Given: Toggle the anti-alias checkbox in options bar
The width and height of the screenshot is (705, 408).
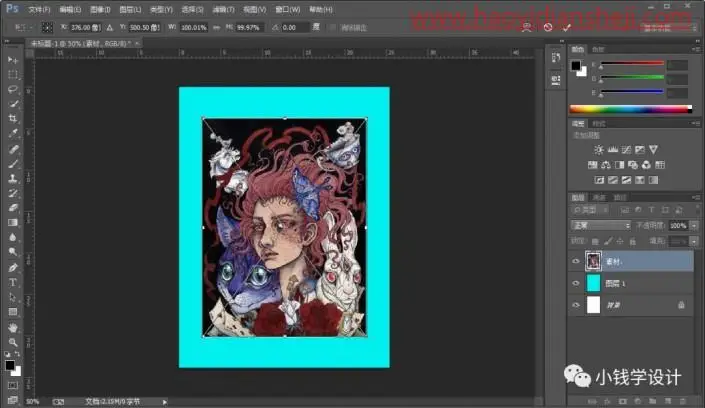Looking at the screenshot, I should (333, 28).
